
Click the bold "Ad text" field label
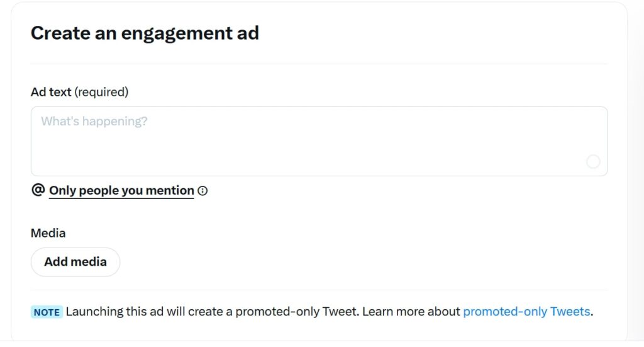(51, 92)
